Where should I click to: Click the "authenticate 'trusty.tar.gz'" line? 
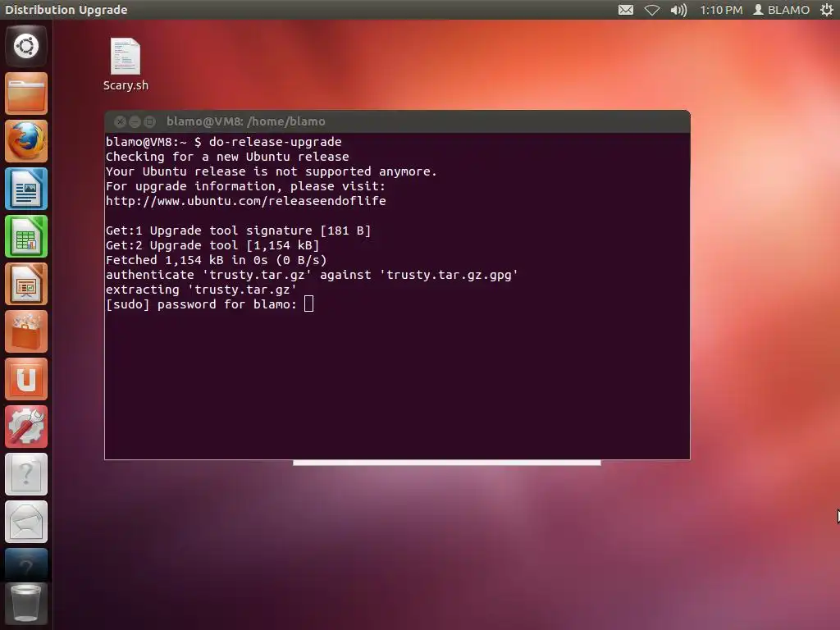pos(312,275)
